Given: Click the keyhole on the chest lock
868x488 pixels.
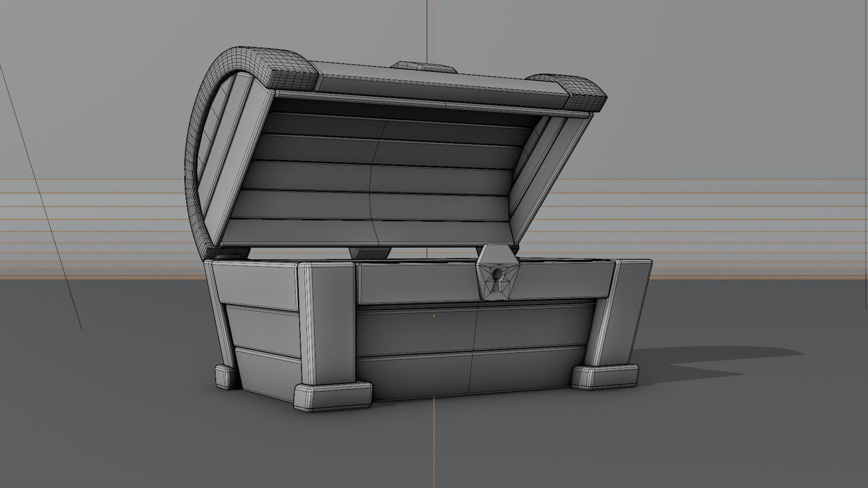Looking at the screenshot, I should (497, 275).
